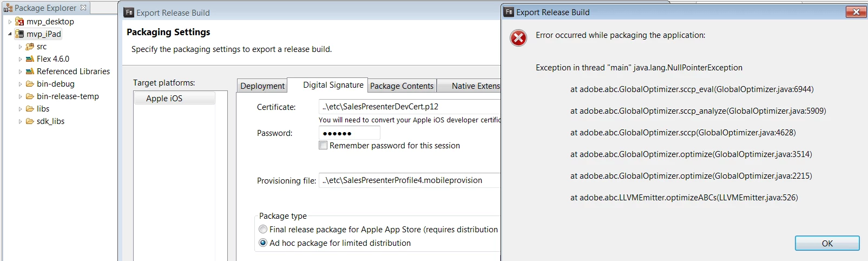
Task: Select Referenced Libraries tree item label
Action: (x=74, y=71)
